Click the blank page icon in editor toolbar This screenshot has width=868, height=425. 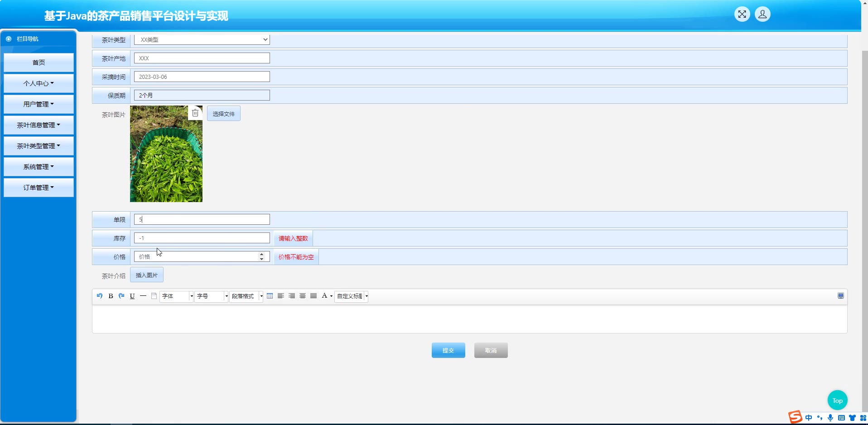coord(154,296)
